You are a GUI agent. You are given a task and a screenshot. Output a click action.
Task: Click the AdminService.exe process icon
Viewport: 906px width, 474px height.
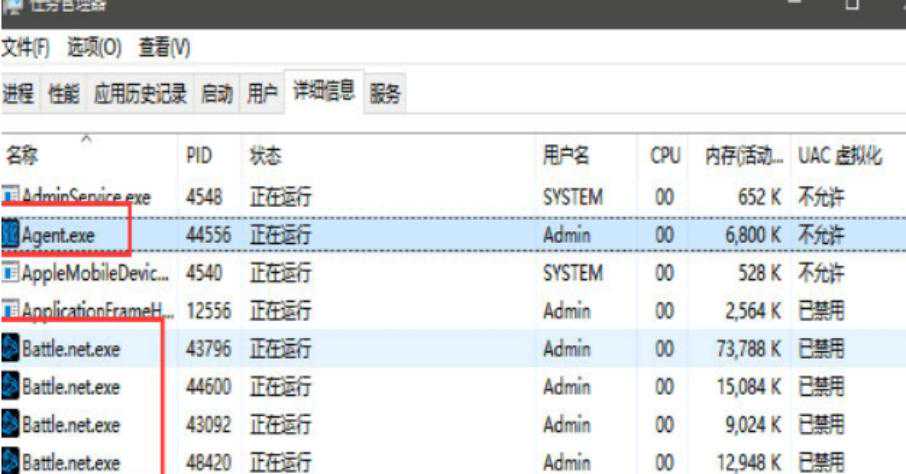pos(11,197)
